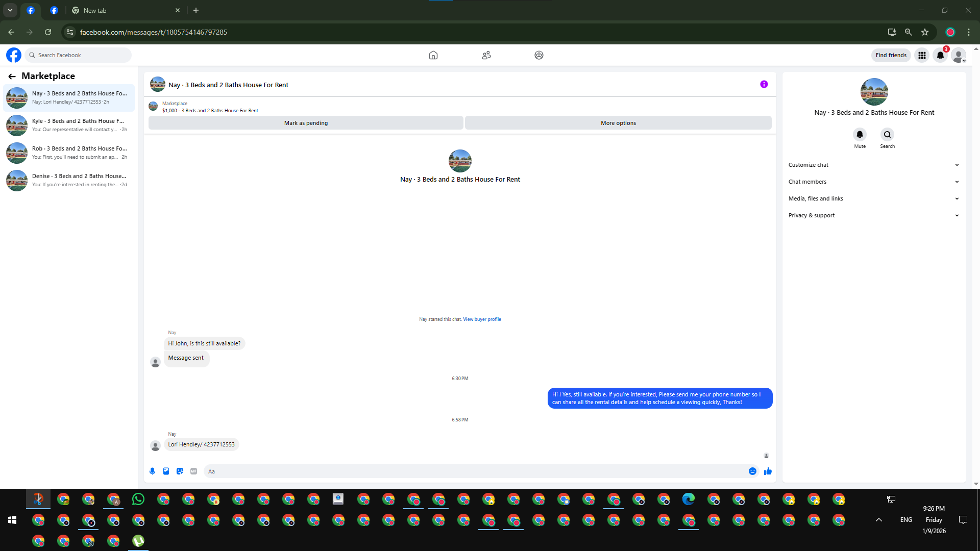Expand Chat members section
980x551 pixels.
click(873, 182)
